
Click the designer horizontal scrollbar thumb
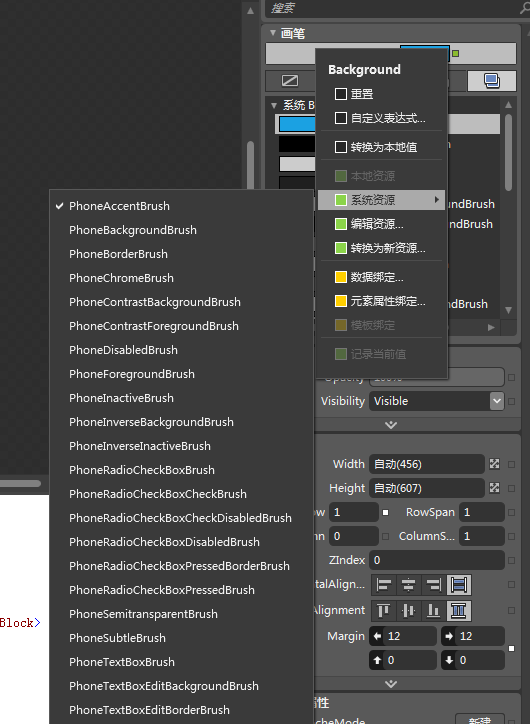pyautogui.click(x=20, y=483)
